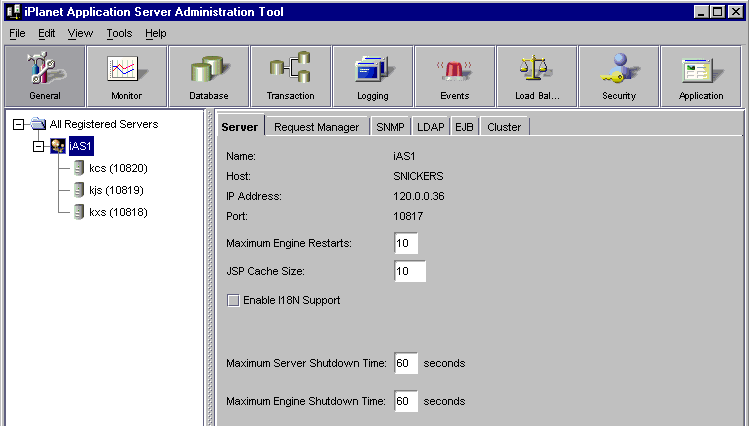Switch to the EJB tab

click(464, 127)
